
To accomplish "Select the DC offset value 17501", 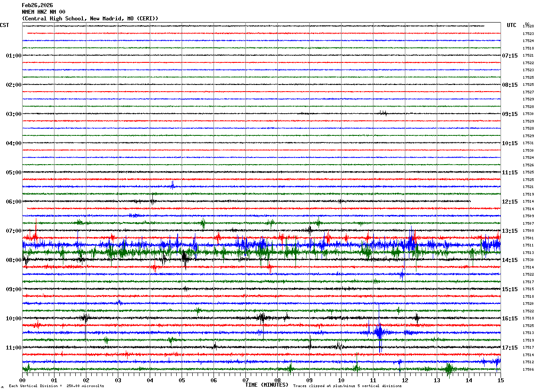I will coord(528,238).
